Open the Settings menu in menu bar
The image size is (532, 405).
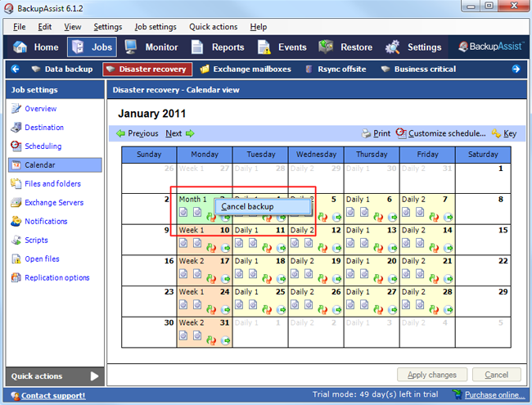[107, 27]
